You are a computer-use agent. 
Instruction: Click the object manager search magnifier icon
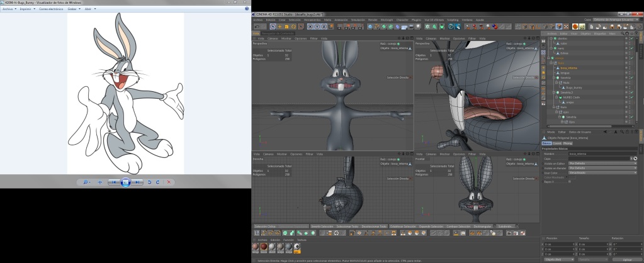(622, 33)
